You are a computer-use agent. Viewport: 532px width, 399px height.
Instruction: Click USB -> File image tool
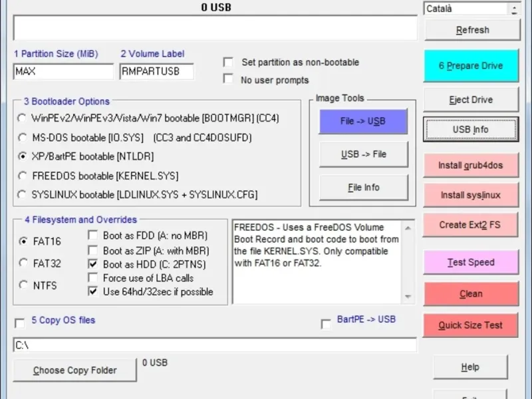363,154
